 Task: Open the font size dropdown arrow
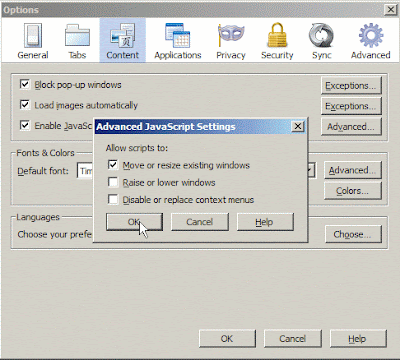coord(311,171)
